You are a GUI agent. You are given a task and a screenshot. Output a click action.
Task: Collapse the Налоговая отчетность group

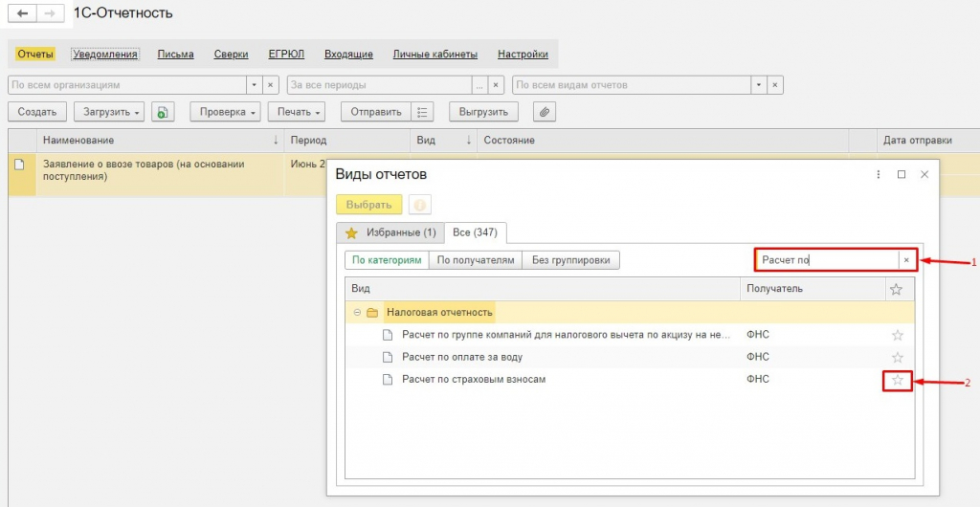point(357,312)
